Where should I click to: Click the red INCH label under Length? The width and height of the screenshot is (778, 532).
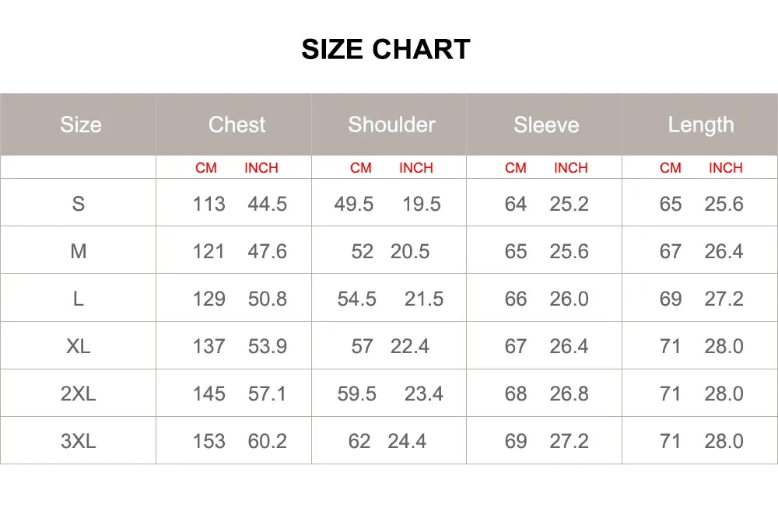pyautogui.click(x=725, y=168)
